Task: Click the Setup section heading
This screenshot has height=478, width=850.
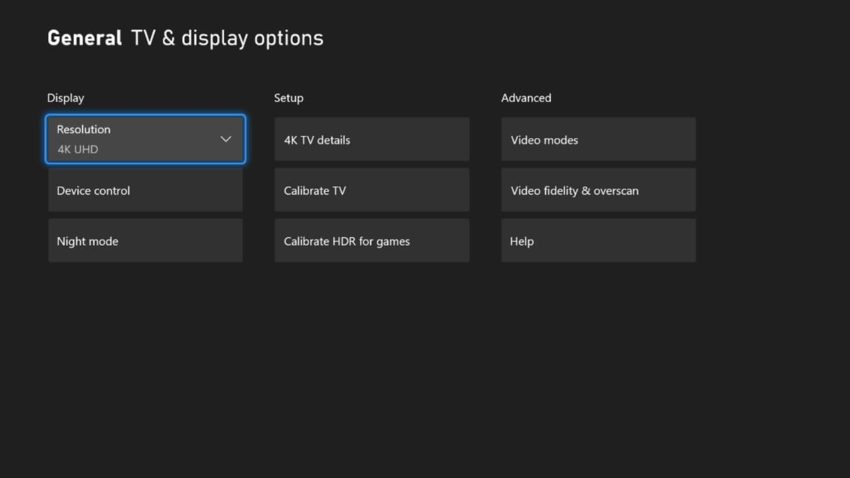Action: [289, 98]
